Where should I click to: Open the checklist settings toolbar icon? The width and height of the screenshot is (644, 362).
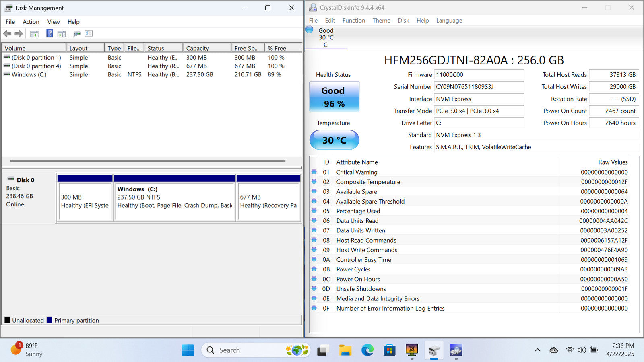tap(89, 34)
